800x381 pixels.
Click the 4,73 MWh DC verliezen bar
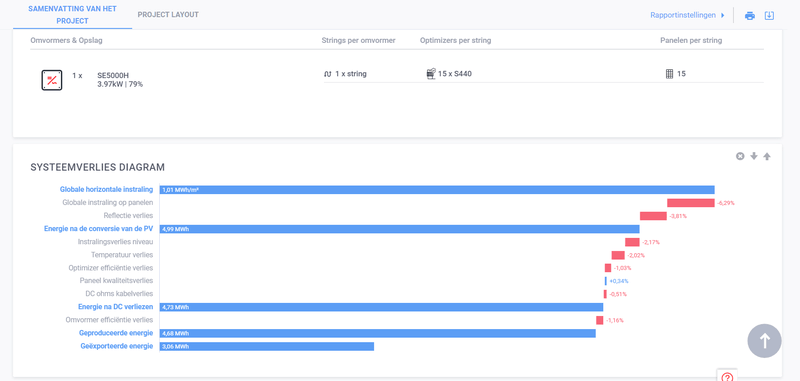381,307
